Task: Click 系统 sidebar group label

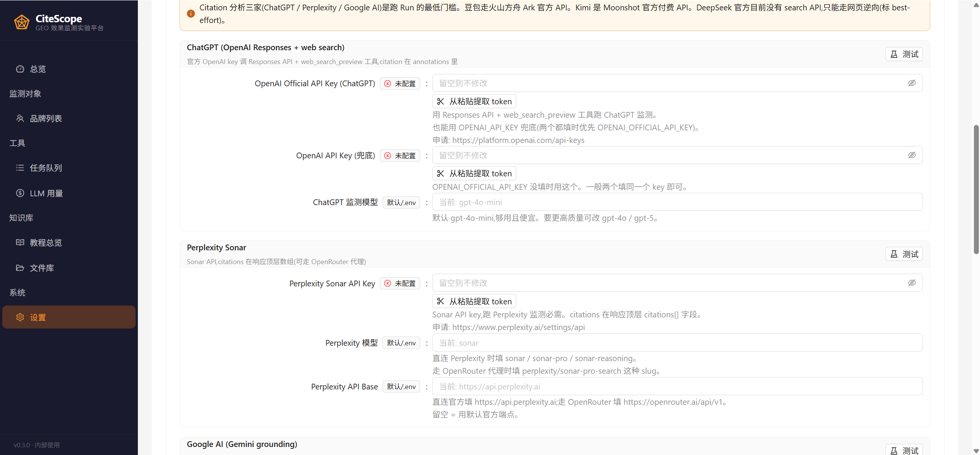Action: click(17, 292)
